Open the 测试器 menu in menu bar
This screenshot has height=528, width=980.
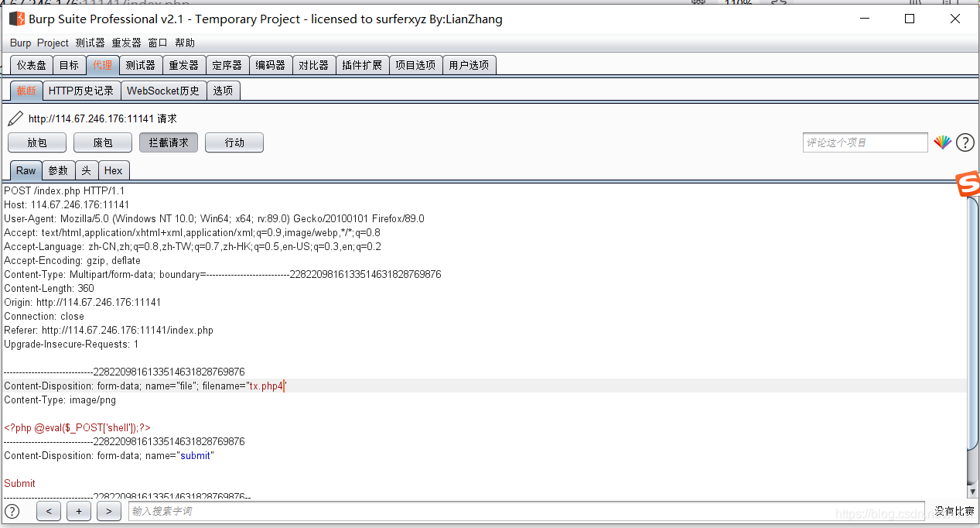tap(90, 43)
